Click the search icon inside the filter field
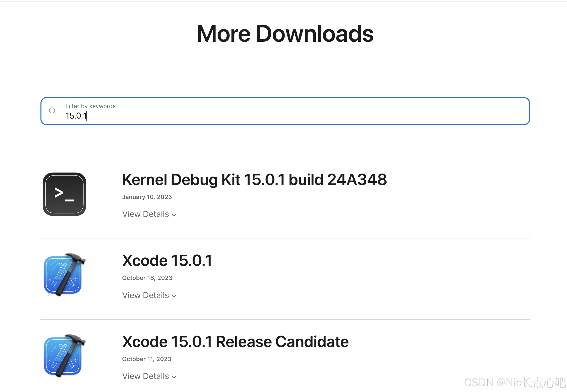 click(x=52, y=111)
